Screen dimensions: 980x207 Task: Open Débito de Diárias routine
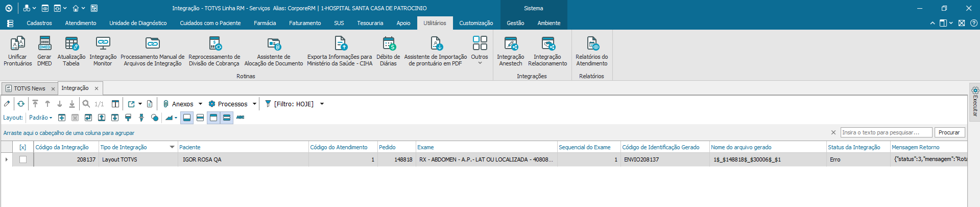388,52
